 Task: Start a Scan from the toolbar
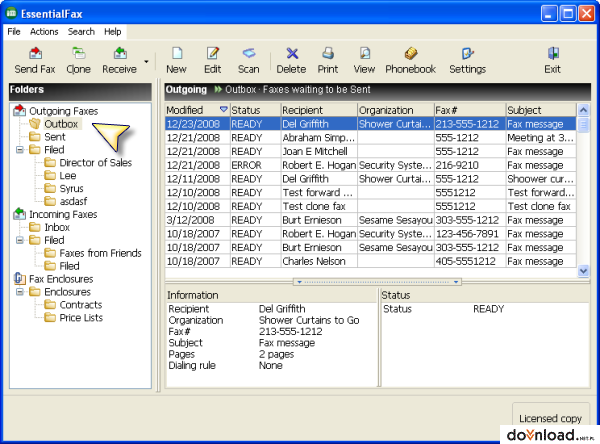(249, 60)
